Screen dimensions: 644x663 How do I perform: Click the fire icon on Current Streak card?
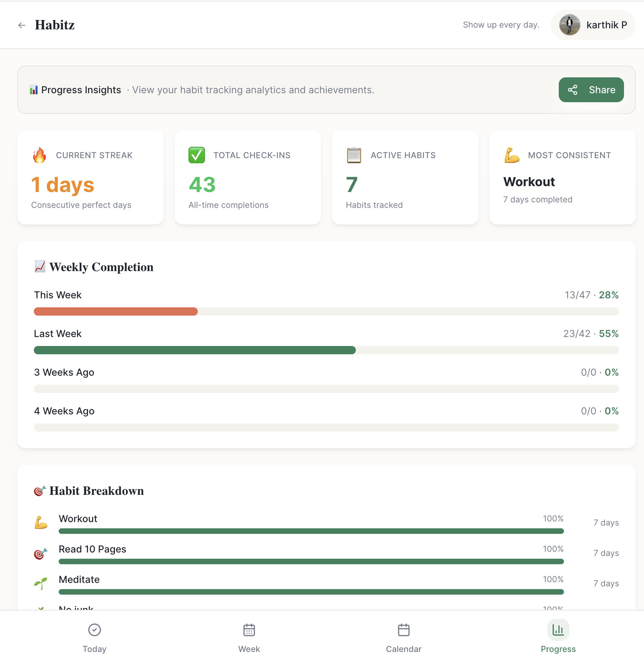point(40,155)
